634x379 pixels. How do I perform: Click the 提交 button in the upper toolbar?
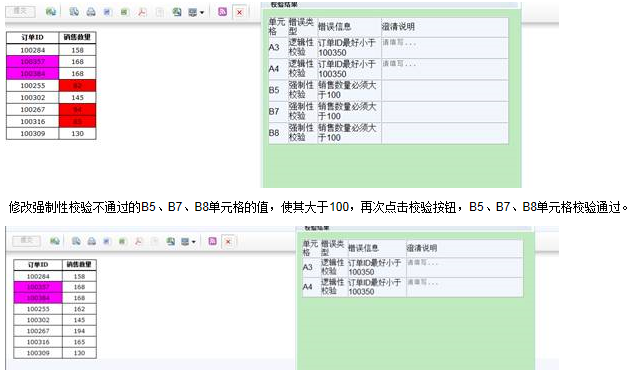20,11
